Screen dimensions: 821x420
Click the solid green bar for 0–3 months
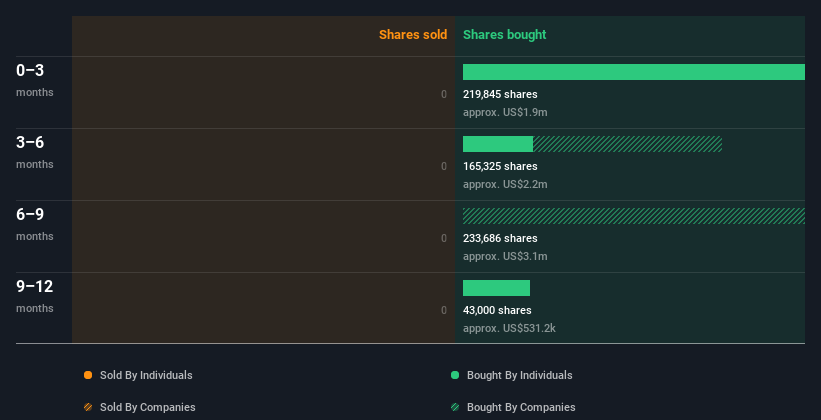coord(634,72)
